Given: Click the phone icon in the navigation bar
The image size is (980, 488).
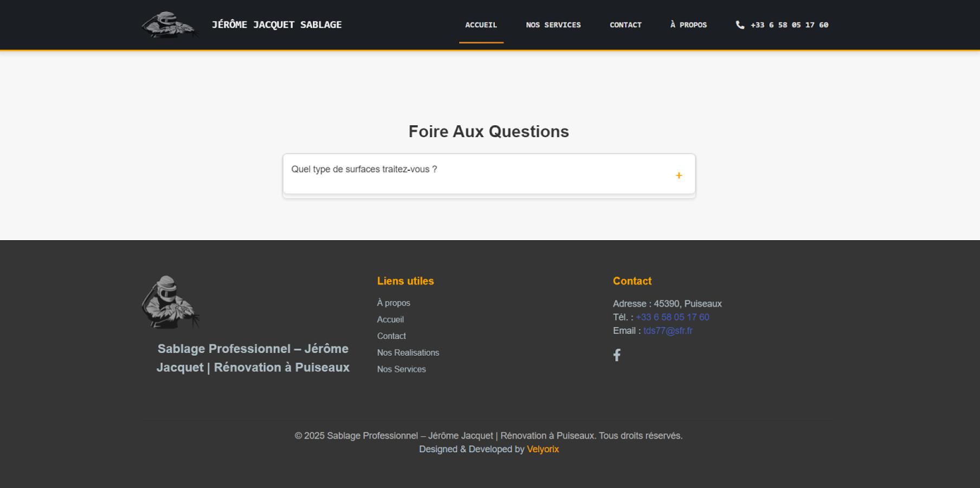Looking at the screenshot, I should [740, 25].
